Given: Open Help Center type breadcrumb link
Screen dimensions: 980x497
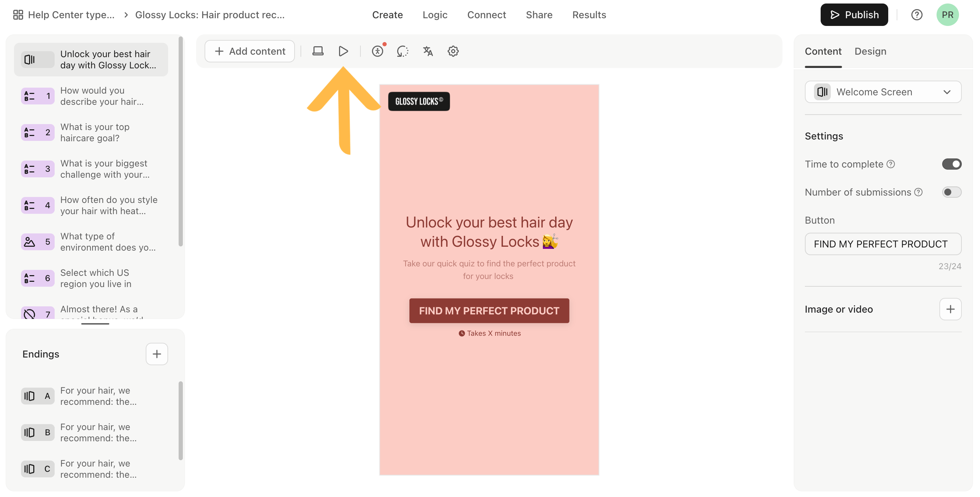Looking at the screenshot, I should pos(71,15).
